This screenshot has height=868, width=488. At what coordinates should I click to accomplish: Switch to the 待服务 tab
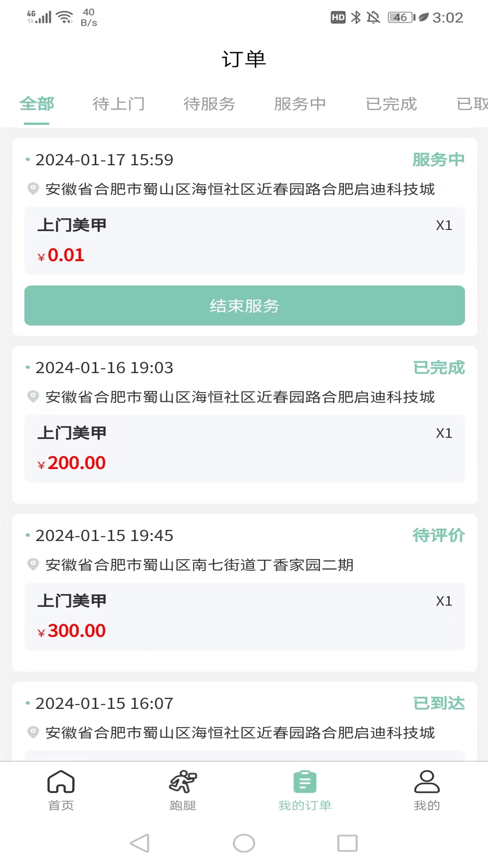click(x=209, y=104)
